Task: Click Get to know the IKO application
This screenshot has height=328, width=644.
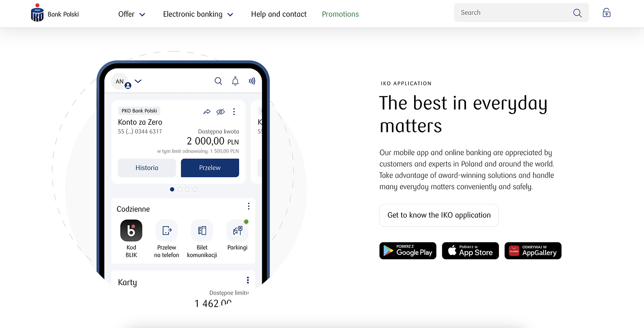Action: coord(439,215)
